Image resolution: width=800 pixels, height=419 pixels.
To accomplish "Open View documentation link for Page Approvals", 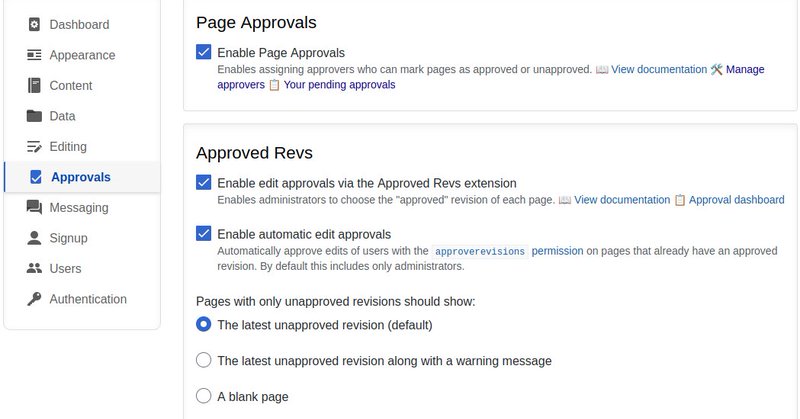I will 659,69.
